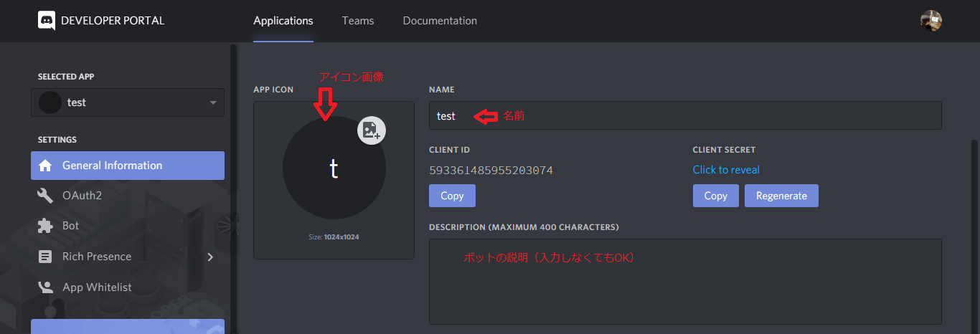Click the Name input field

coord(685,115)
